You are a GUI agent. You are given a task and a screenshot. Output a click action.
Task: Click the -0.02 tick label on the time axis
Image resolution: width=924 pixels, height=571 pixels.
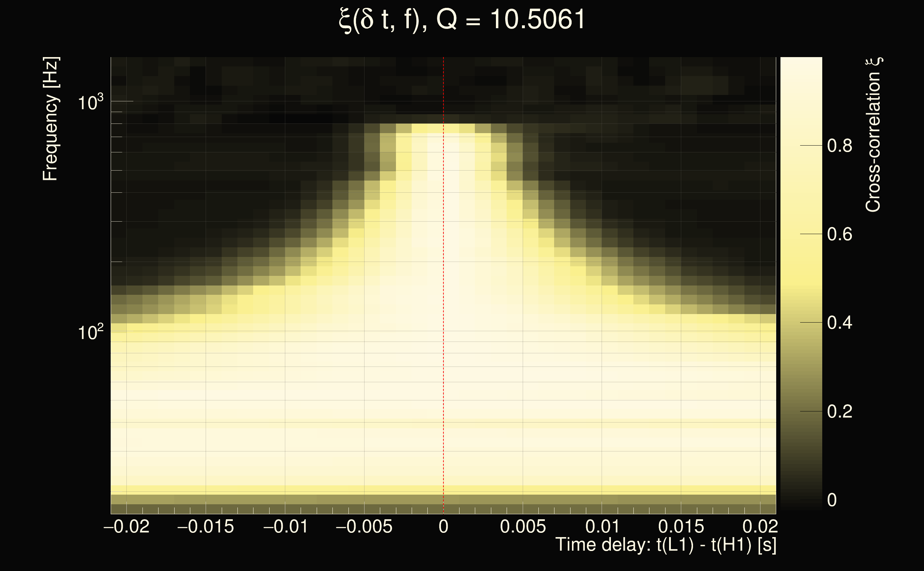click(126, 526)
